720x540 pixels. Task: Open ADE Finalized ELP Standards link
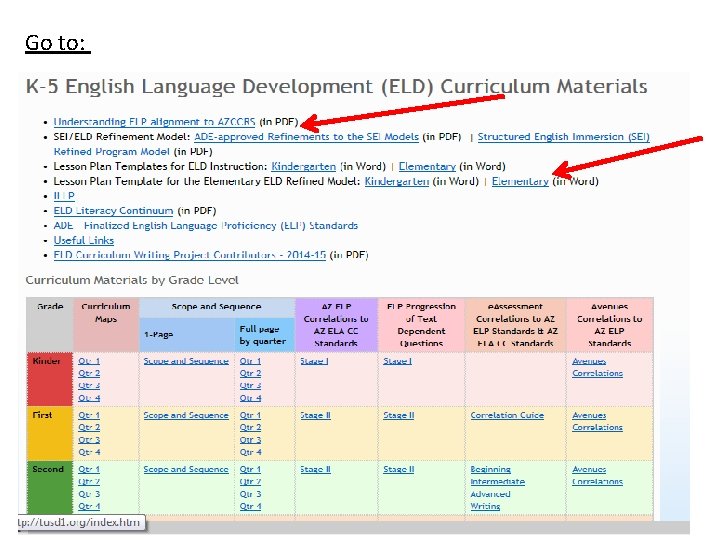206,225
